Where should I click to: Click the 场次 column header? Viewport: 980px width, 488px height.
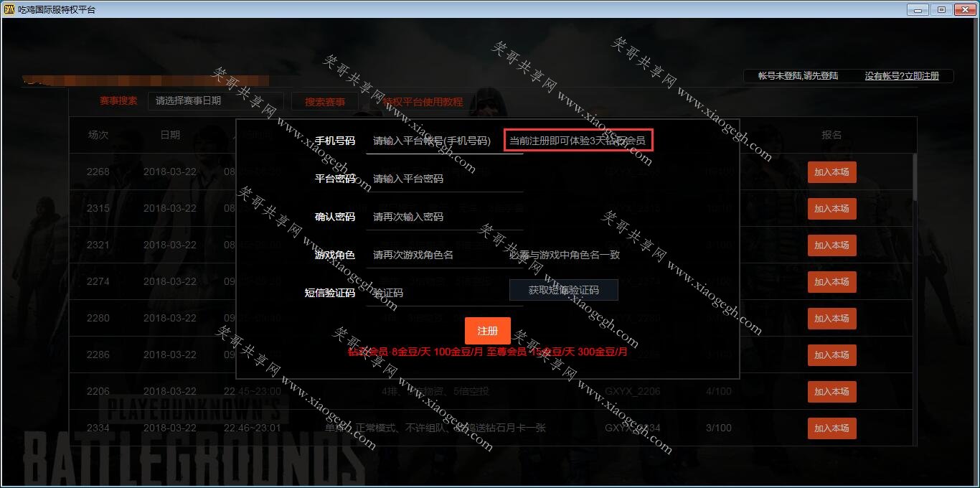98,135
